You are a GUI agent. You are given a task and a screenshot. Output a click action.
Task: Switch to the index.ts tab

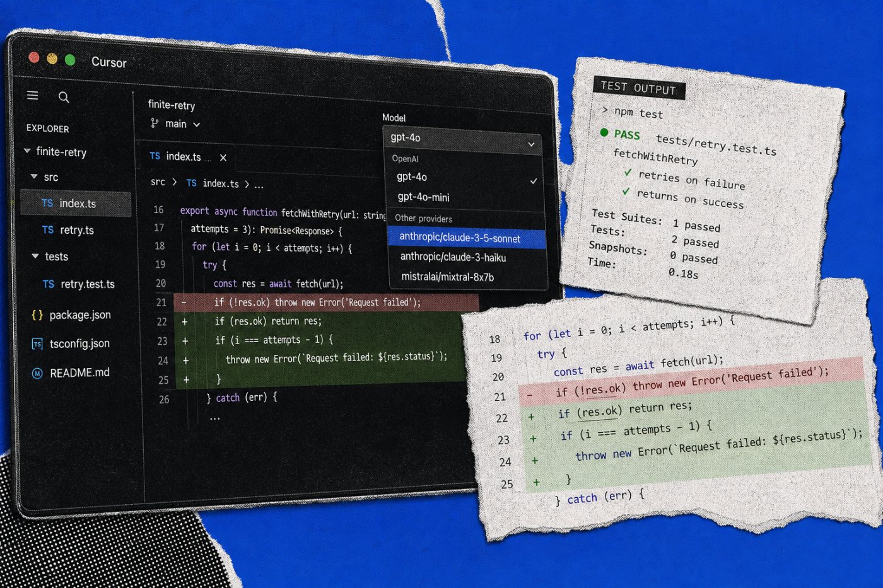point(187,157)
